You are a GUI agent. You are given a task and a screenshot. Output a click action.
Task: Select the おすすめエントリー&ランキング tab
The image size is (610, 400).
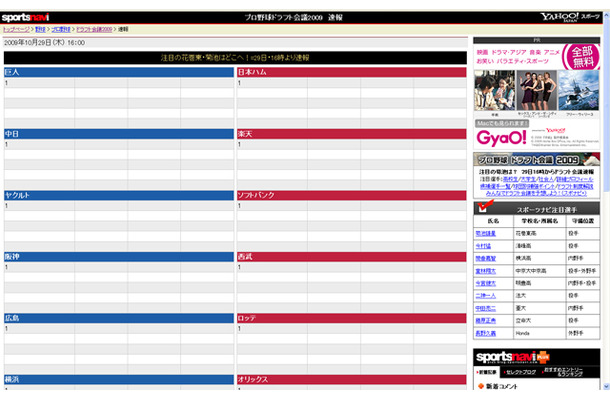click(563, 372)
